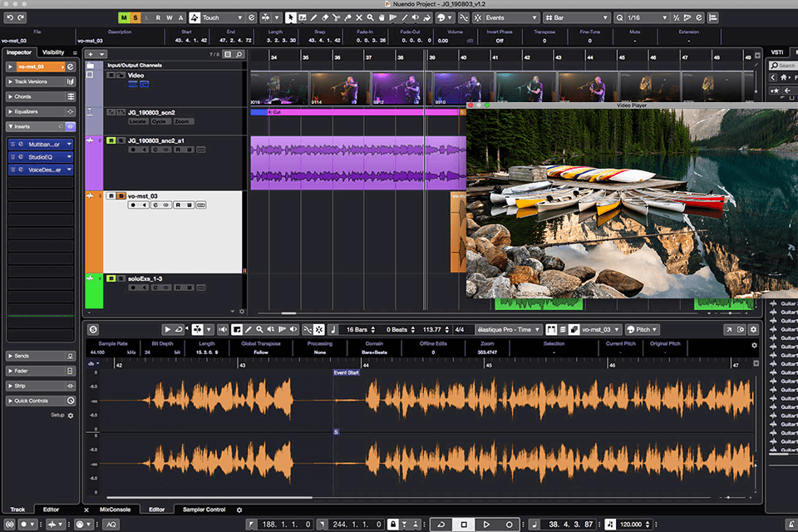Click the Undo arrow in the top toolbar
This screenshot has width=798, height=532.
coord(9,17)
